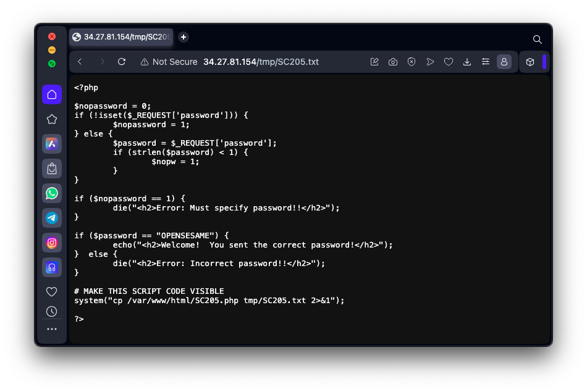Click the system("cp /var/www/html/SC205.php line
587x392 pixels.
[x=209, y=301]
